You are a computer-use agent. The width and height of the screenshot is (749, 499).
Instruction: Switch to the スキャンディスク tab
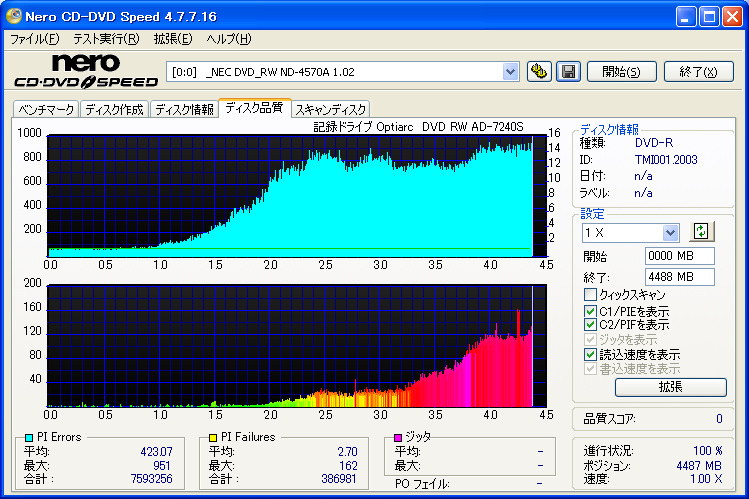(x=330, y=109)
